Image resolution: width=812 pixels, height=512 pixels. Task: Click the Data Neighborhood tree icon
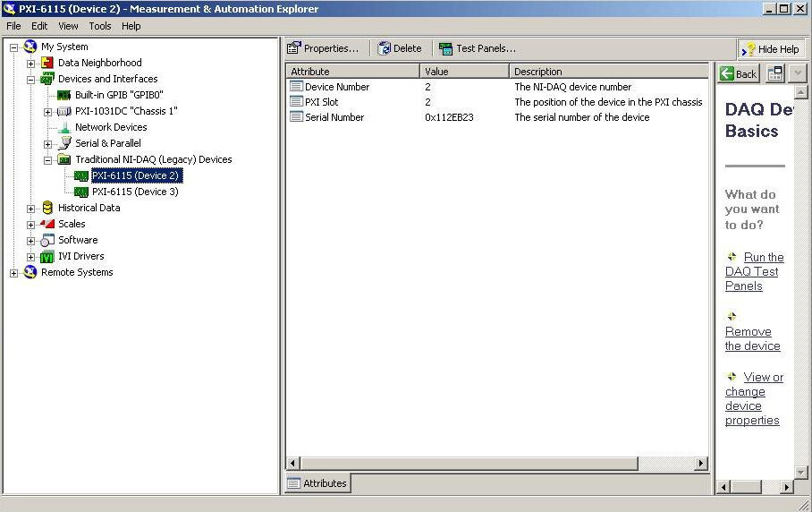pyautogui.click(x=47, y=63)
